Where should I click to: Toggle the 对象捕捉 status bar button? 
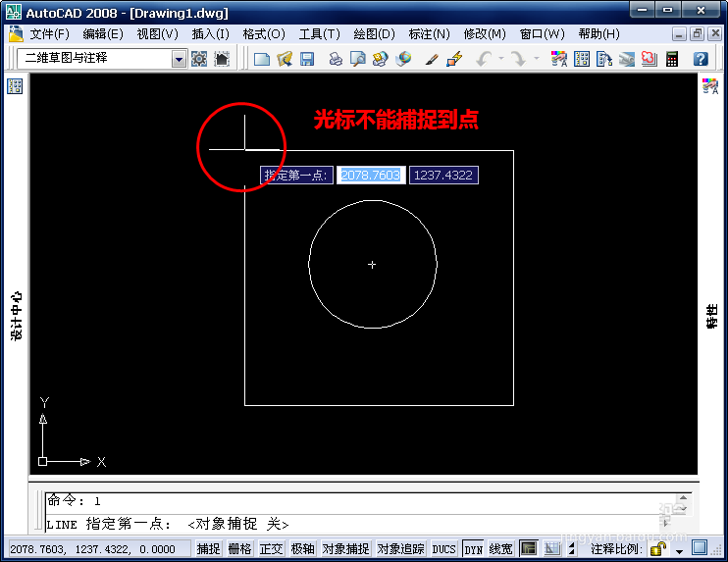click(x=345, y=549)
